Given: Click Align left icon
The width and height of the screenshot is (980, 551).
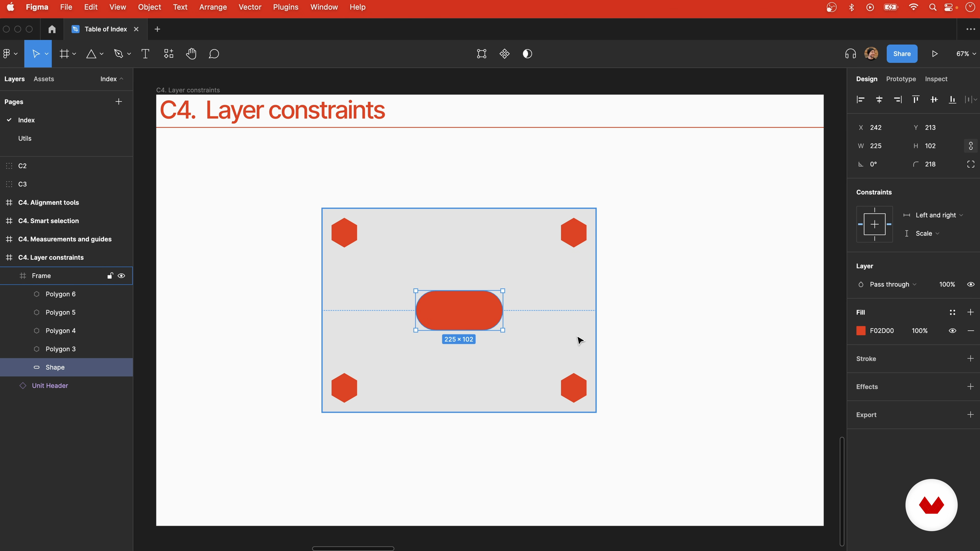Looking at the screenshot, I should click(861, 100).
